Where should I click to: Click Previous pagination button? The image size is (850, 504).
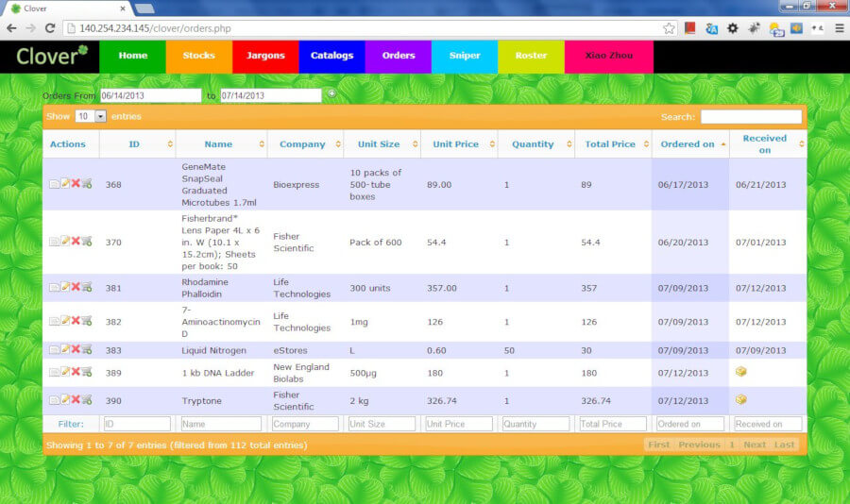click(699, 445)
